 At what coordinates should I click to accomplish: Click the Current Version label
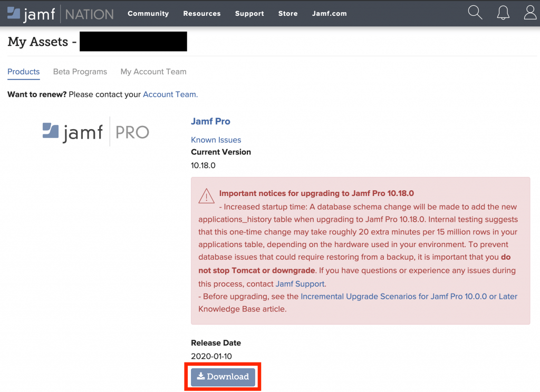tap(221, 152)
